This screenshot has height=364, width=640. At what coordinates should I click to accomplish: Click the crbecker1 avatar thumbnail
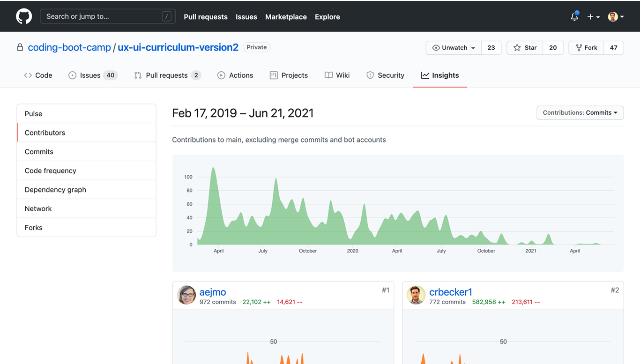pyautogui.click(x=416, y=295)
